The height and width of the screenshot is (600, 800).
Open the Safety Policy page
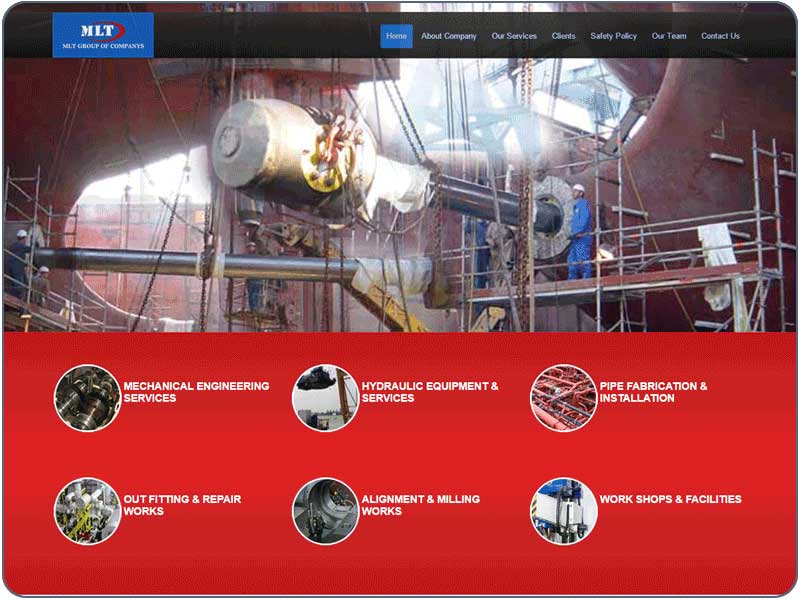(x=613, y=36)
